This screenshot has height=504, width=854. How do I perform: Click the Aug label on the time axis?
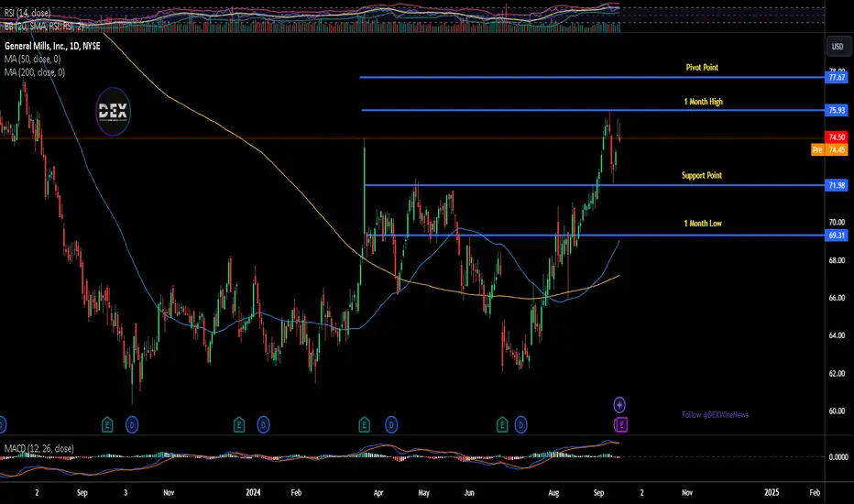tap(553, 493)
